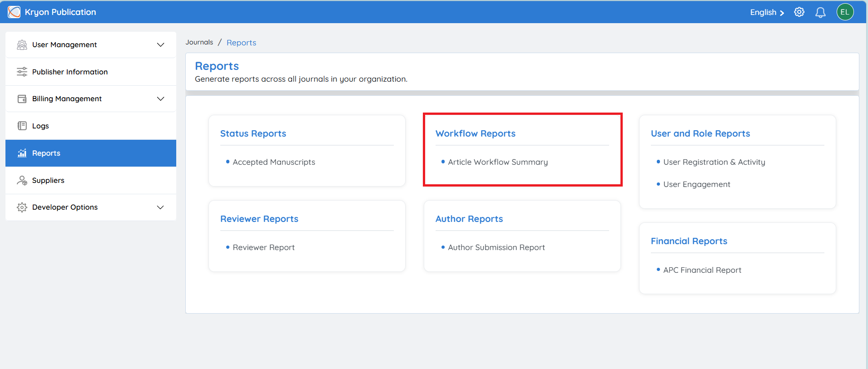Expand the Developer Options chevron

point(160,207)
